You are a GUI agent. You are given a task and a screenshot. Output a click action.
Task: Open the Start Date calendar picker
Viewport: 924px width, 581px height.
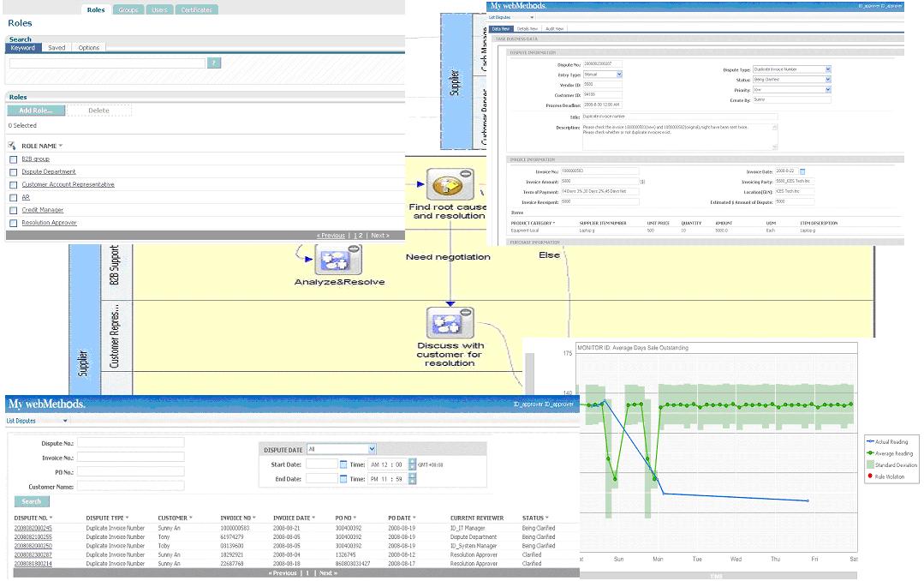[343, 464]
